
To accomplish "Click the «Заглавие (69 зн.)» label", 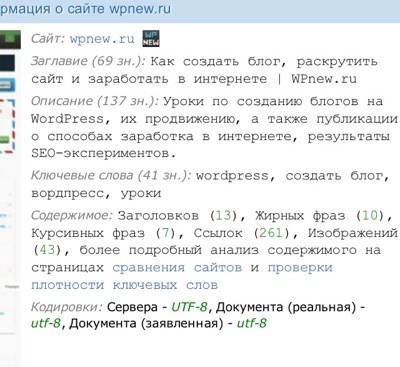I will [x=88, y=61].
